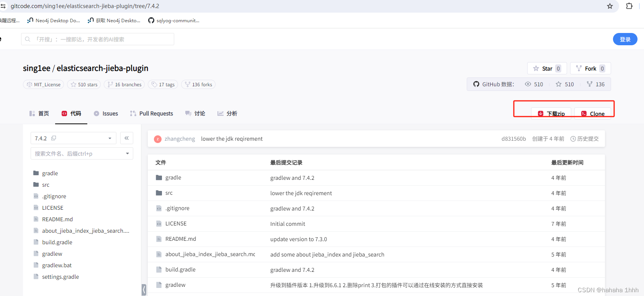The image size is (644, 296).
Task: Click the GitHub data fork icon
Action: pos(590,84)
